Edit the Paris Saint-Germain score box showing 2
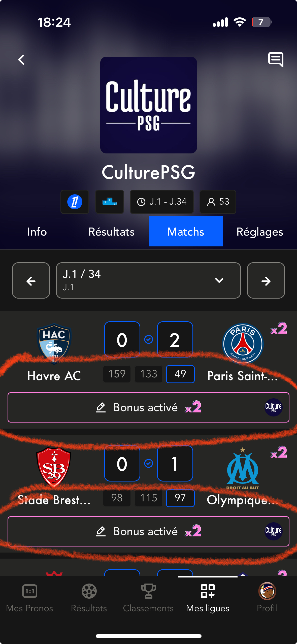This screenshot has height=644, width=297. click(x=175, y=339)
